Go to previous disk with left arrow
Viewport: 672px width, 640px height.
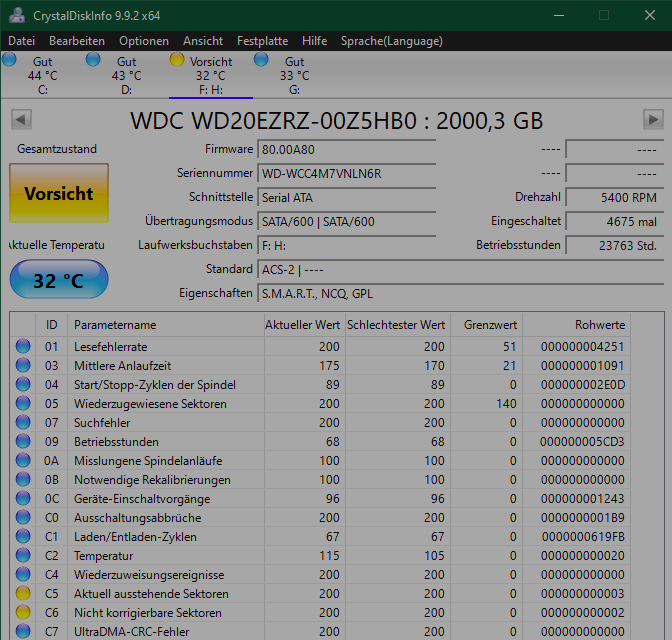(21, 120)
